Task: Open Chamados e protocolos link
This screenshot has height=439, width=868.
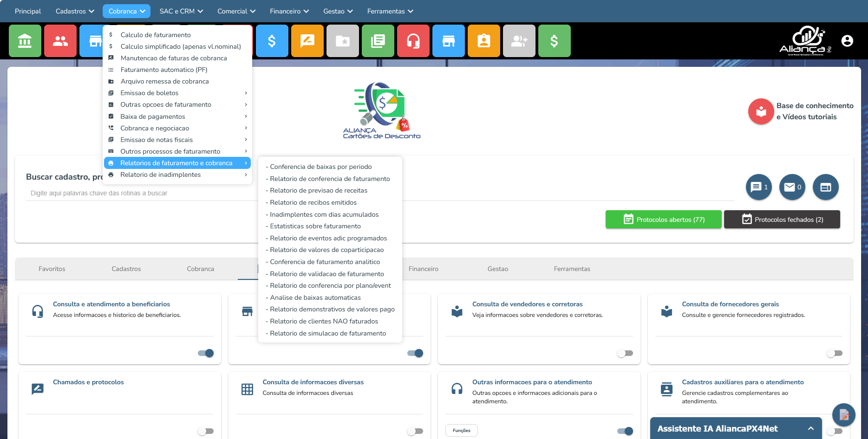Action: coord(88,382)
